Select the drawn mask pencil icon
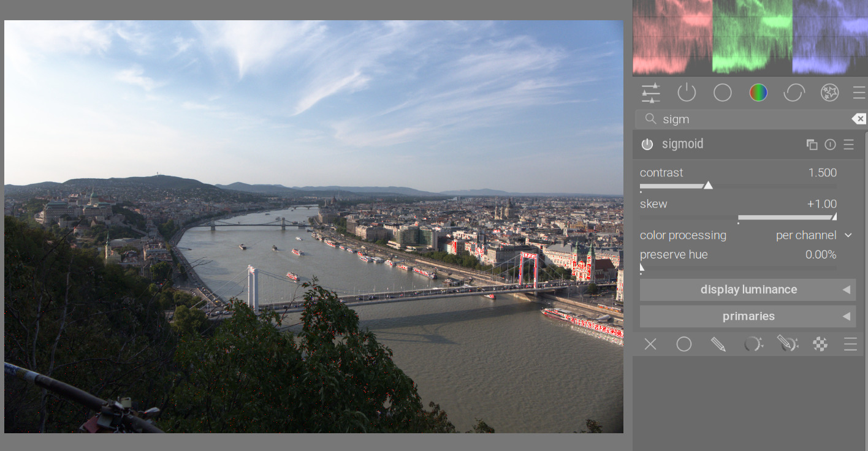The image size is (868, 451). coord(718,344)
